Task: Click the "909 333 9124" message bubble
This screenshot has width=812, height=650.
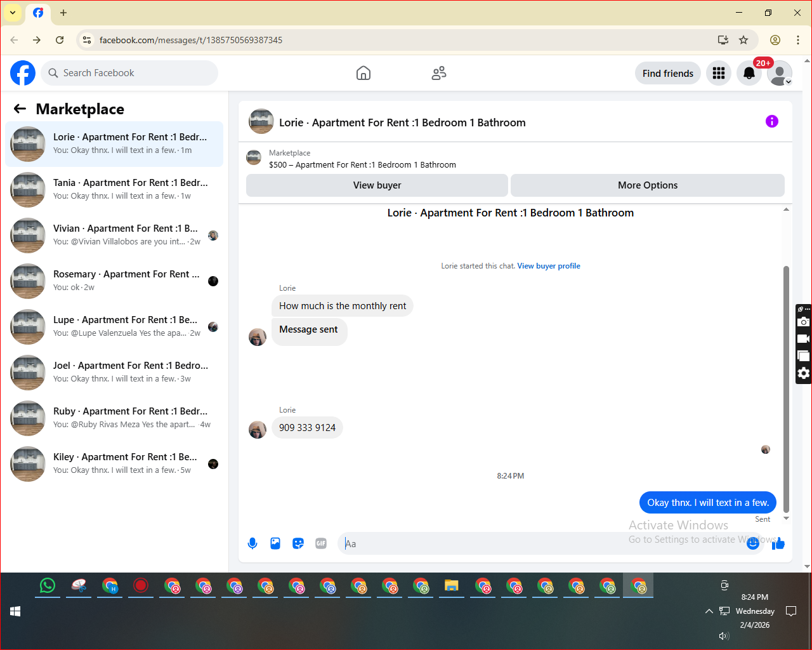Action: click(x=307, y=428)
